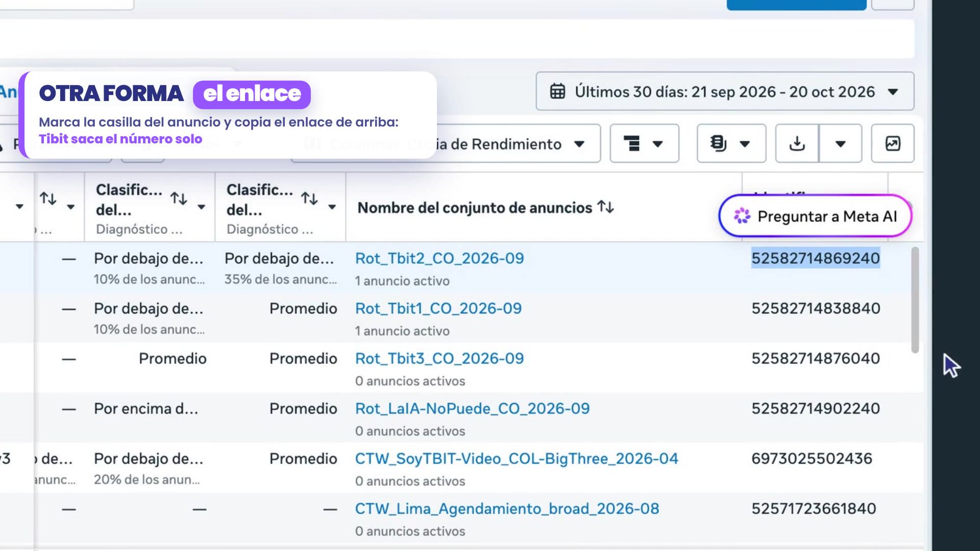
Task: Open ad set Rot_Tbit2_CO_2026-09
Action: 439,258
